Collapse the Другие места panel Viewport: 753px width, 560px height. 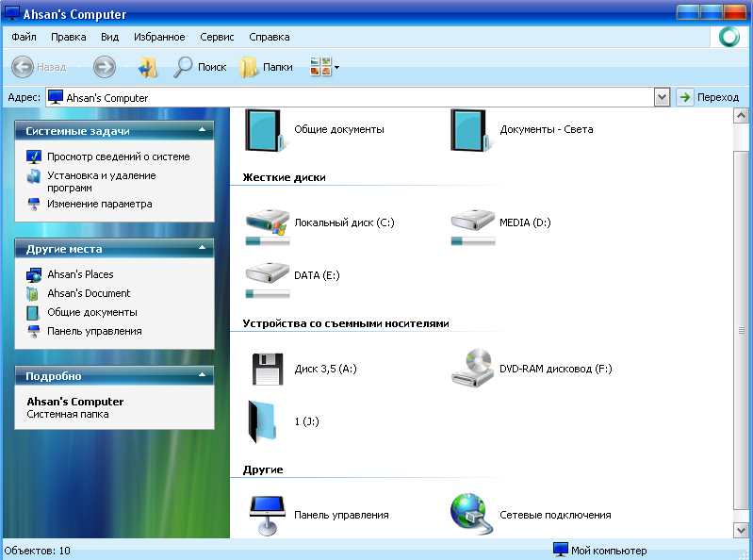(x=203, y=248)
